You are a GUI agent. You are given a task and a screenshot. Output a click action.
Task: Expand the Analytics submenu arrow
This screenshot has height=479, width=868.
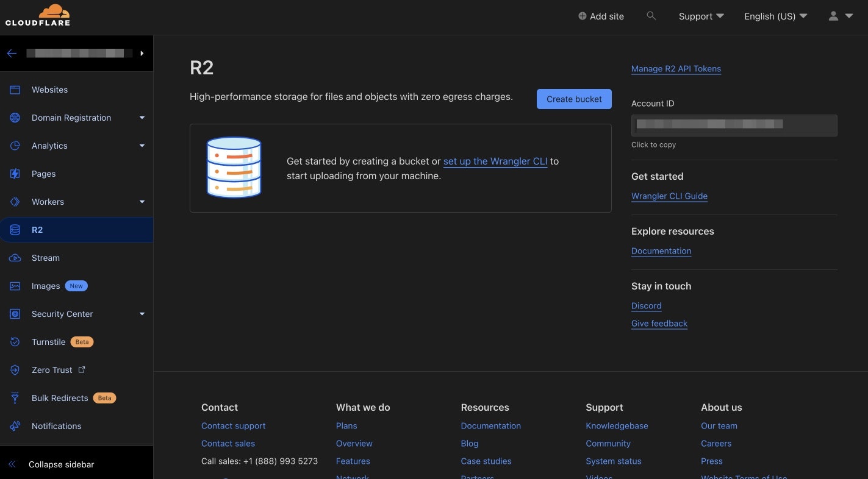[x=142, y=146]
